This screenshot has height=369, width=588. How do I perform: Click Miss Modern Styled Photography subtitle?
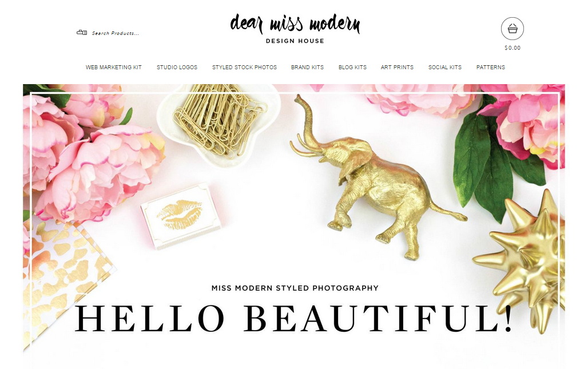pos(295,288)
